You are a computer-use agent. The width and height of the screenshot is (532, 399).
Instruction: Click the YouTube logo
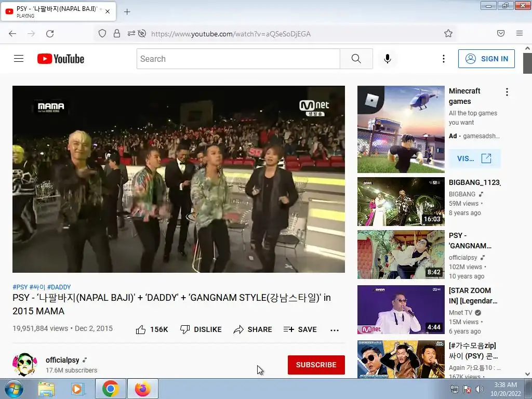61,59
